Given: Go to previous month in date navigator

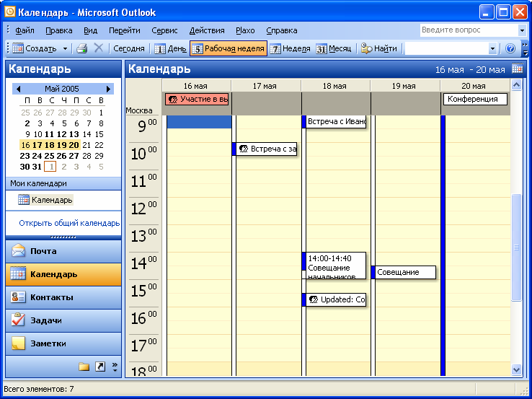Looking at the screenshot, I should (x=18, y=89).
